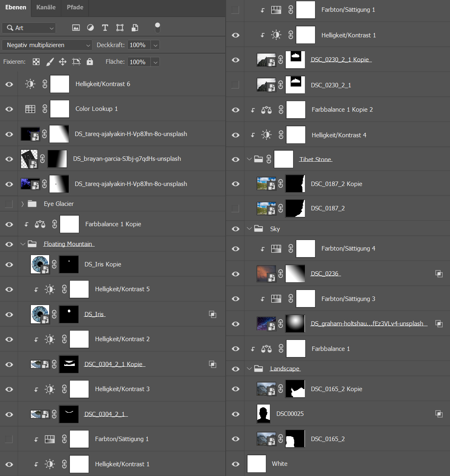
Task: Click the shape layer filter icon
Action: tap(120, 28)
